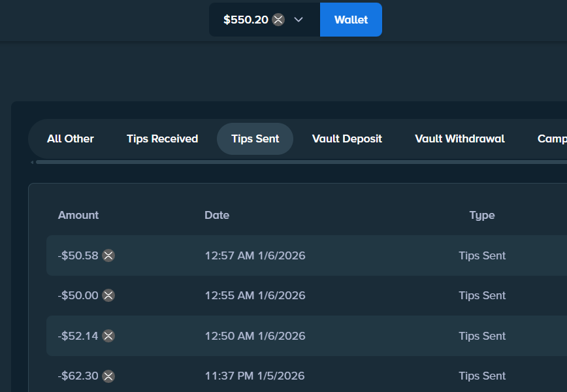Click the Type column header

[x=482, y=215]
